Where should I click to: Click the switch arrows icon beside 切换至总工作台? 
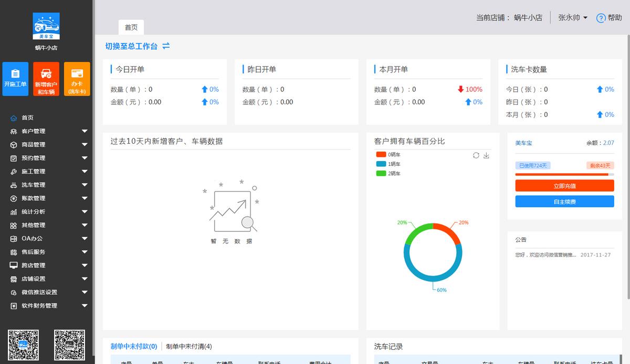click(166, 46)
